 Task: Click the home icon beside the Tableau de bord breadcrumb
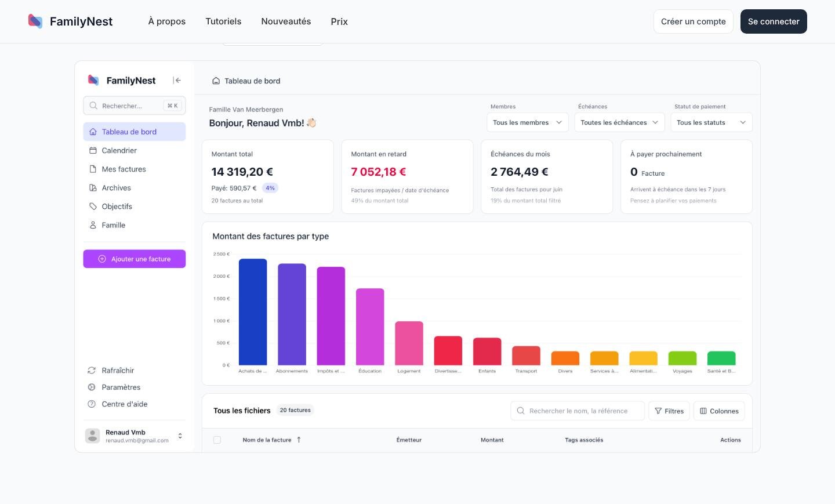click(x=216, y=81)
